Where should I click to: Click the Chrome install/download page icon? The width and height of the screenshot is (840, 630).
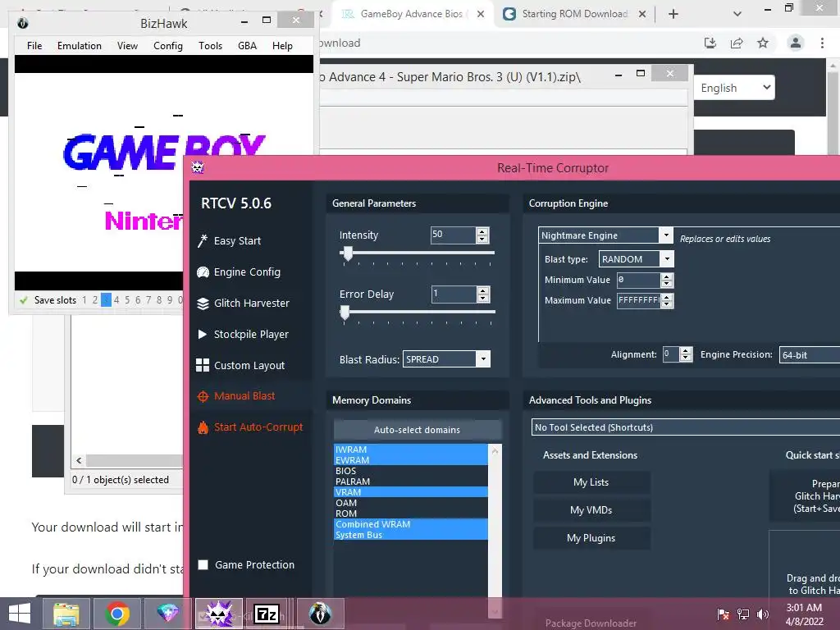point(710,43)
